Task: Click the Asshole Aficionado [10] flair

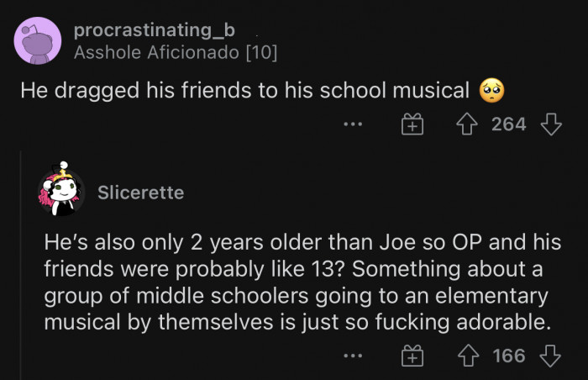Action: click(x=176, y=52)
